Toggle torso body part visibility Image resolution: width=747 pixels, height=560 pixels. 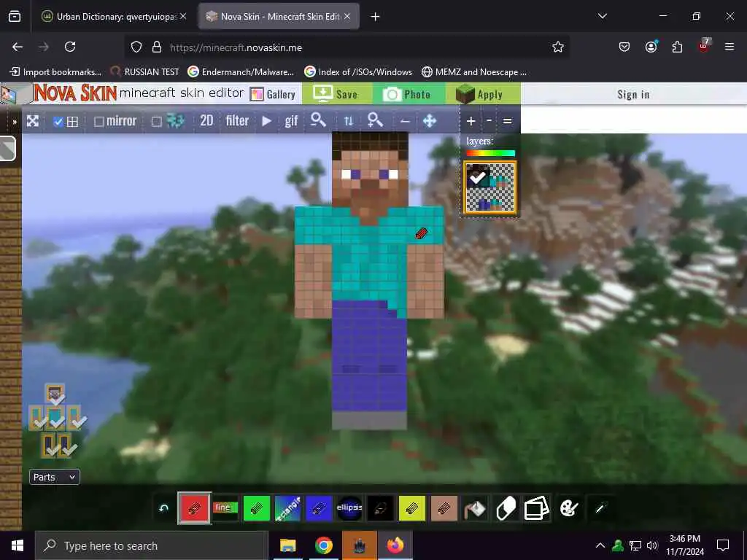pos(56,417)
